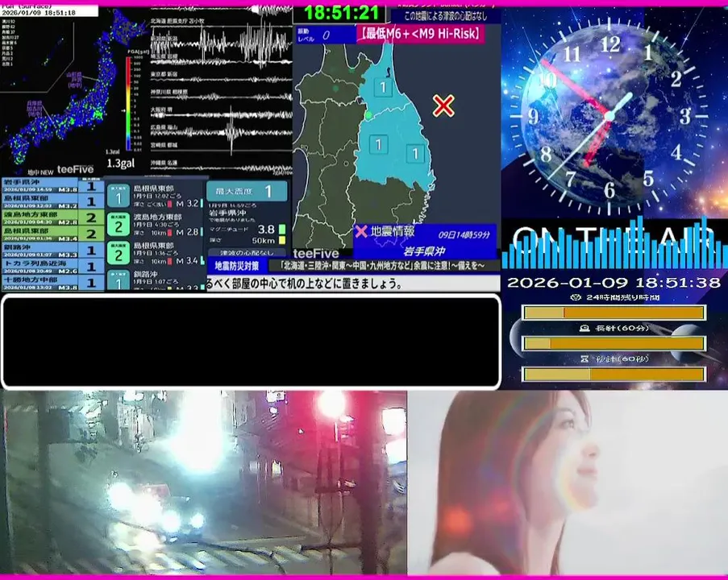The image size is (728, 580).
Task: Click the この地震による津波の心配はなし notice
Action: 445,16
